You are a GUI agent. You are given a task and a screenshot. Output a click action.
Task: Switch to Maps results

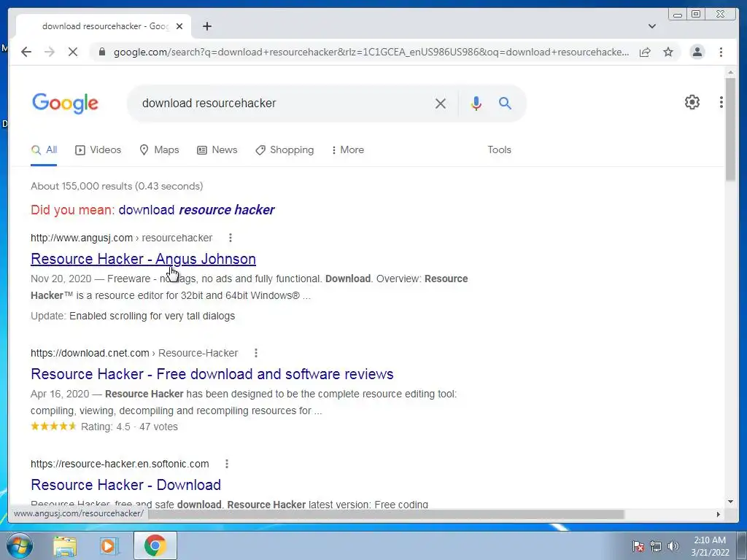(159, 150)
